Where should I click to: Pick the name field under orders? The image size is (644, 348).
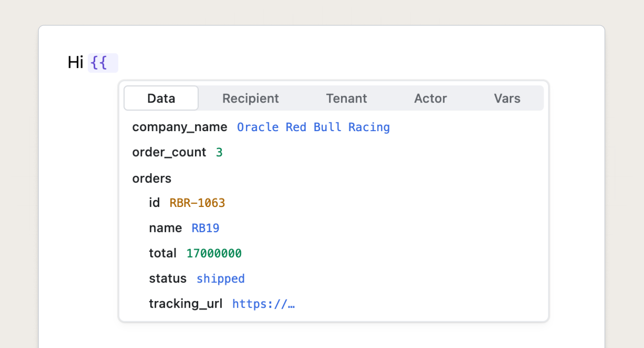tap(165, 228)
